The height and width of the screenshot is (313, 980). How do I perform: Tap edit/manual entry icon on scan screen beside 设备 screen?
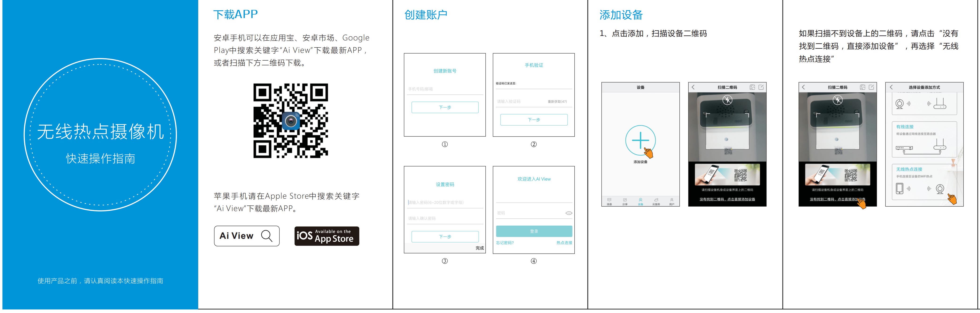click(x=761, y=87)
